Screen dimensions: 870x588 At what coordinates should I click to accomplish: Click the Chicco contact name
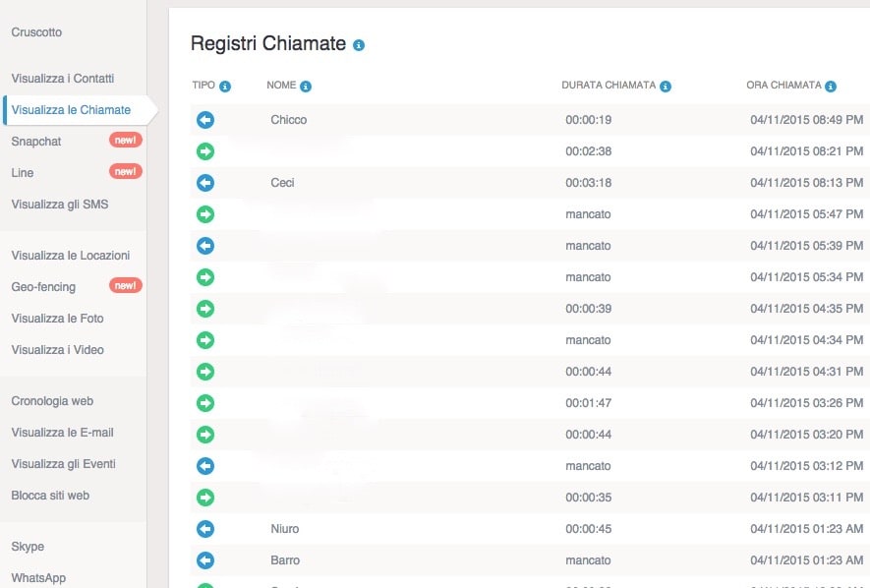289,120
